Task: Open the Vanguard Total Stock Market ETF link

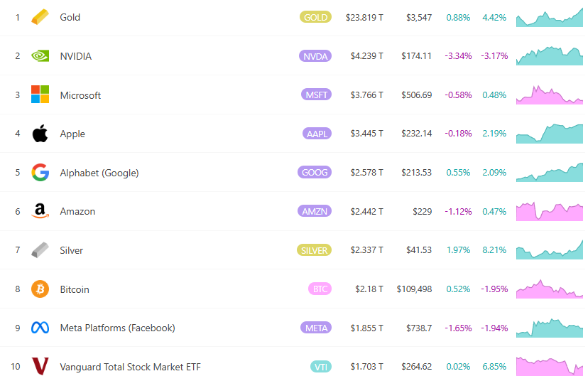Action: click(130, 367)
